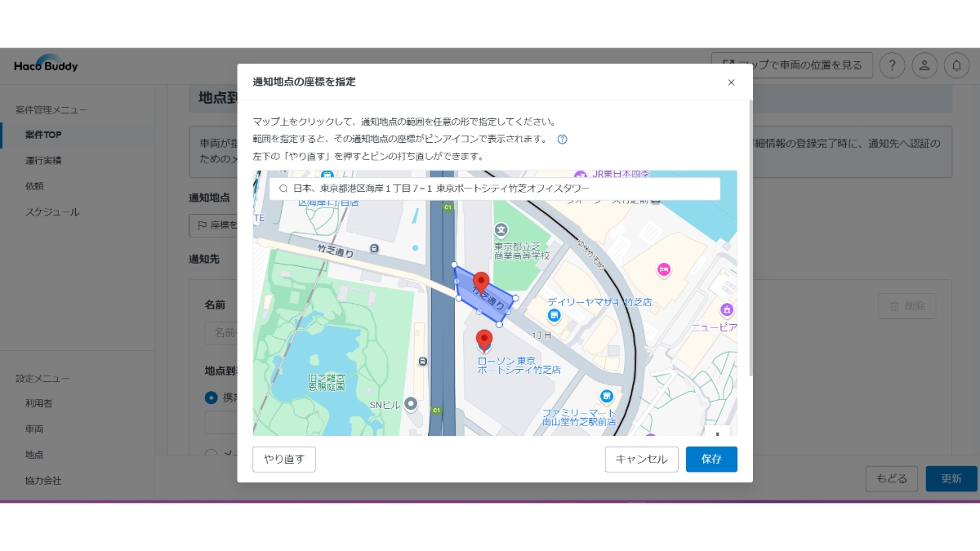Click the top-left vertex of the blue polygon
The height and width of the screenshot is (551, 980).
pos(454,264)
